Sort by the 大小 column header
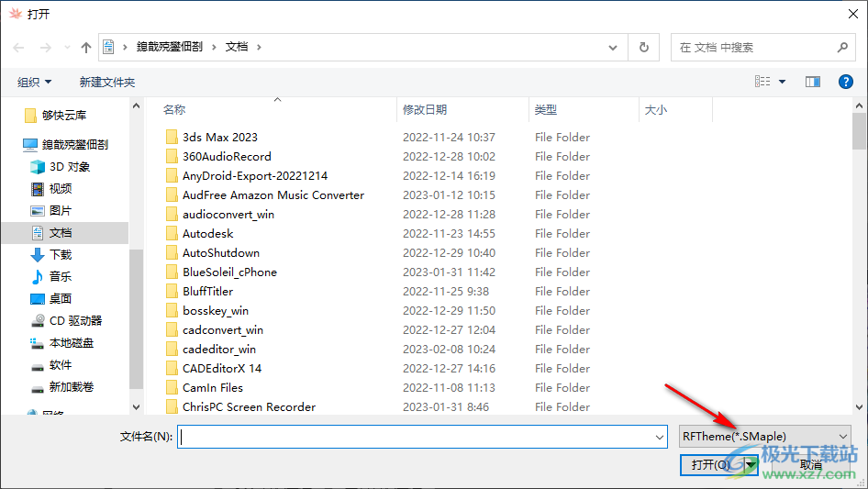 pyautogui.click(x=656, y=110)
